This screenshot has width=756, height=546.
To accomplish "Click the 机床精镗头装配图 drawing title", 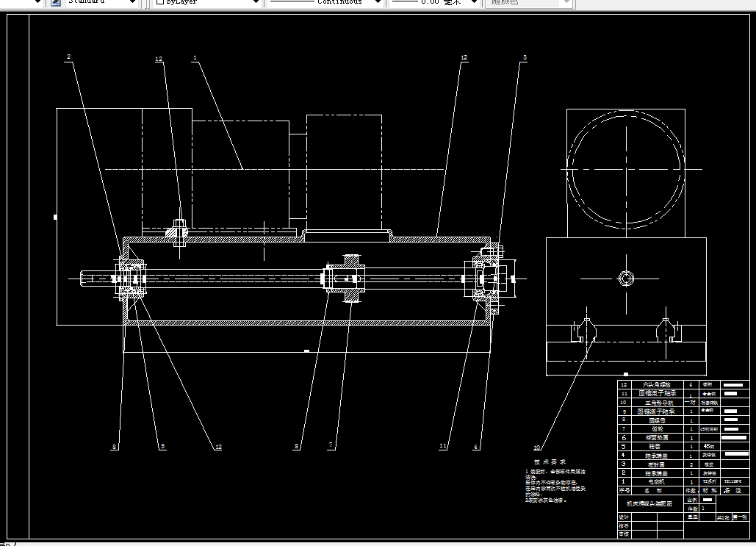I will point(649,503).
